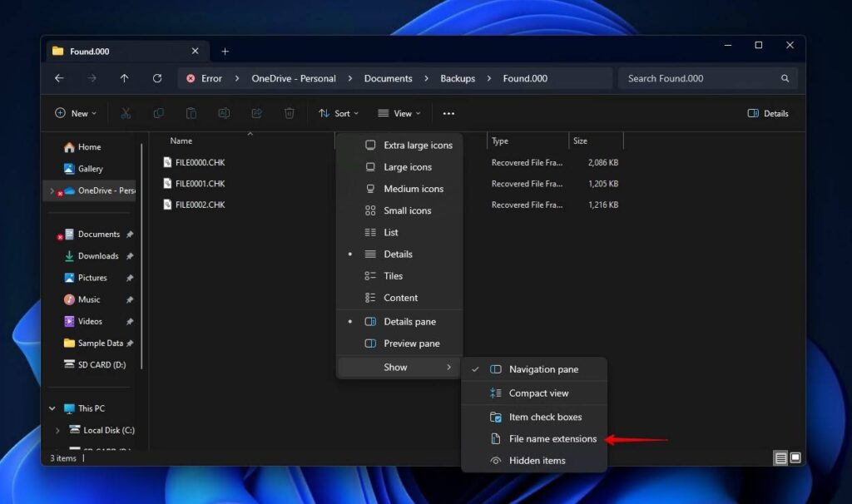852x504 pixels.
Task: Switch to large thumbnails view icon
Action: tap(795, 457)
